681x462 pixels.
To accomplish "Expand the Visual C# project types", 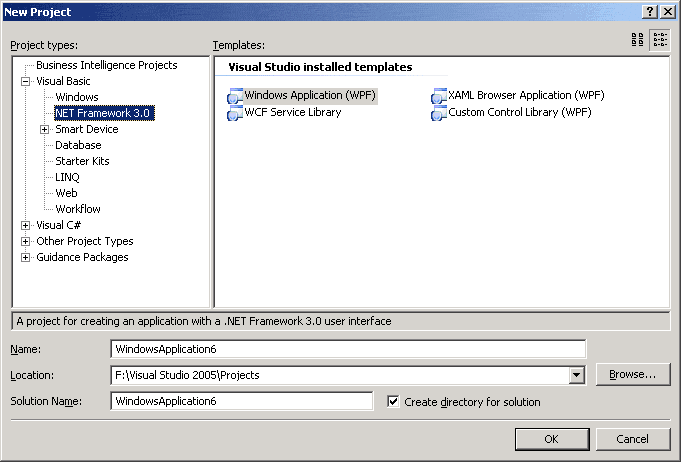I will (x=26, y=225).
